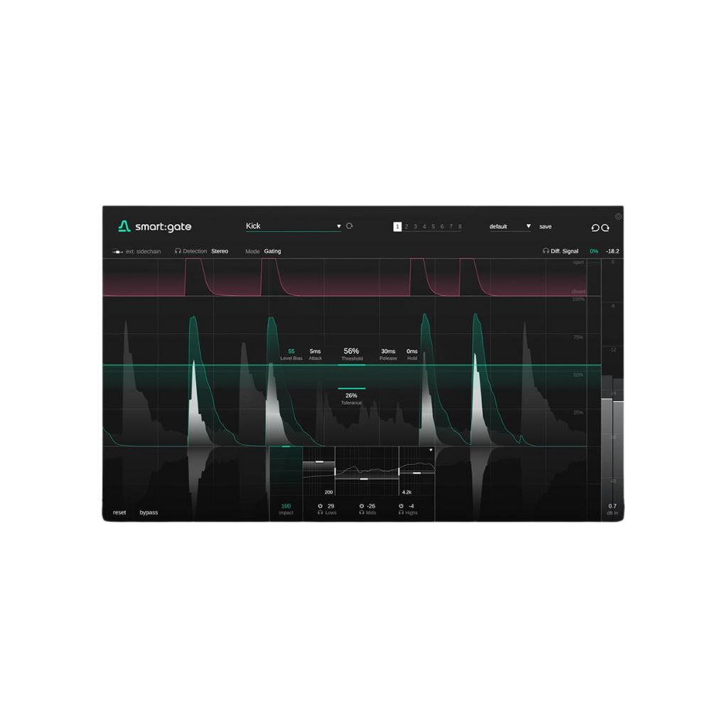Click the Attack value 5ms

pyautogui.click(x=315, y=351)
